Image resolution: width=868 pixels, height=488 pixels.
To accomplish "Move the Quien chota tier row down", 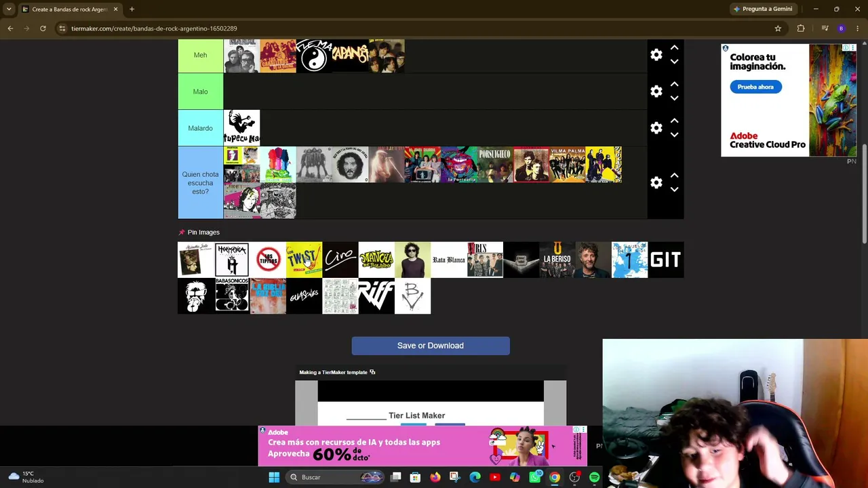I will point(674,190).
